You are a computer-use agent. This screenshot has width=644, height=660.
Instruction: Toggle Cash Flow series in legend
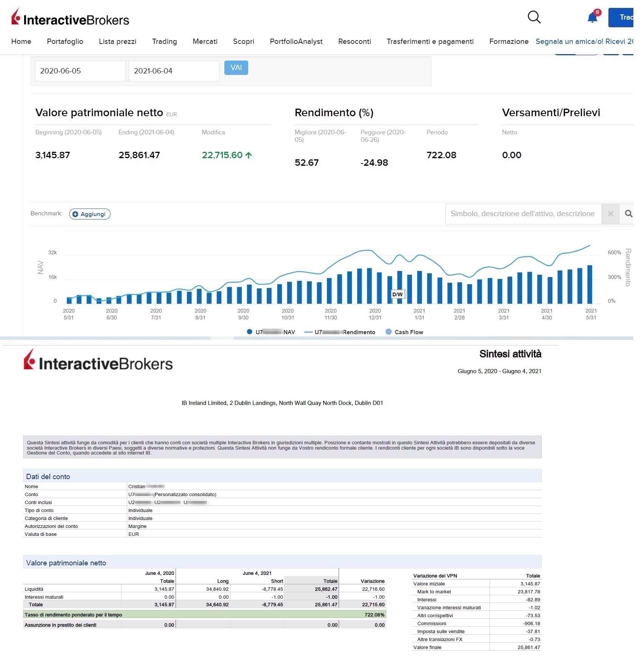coord(404,332)
